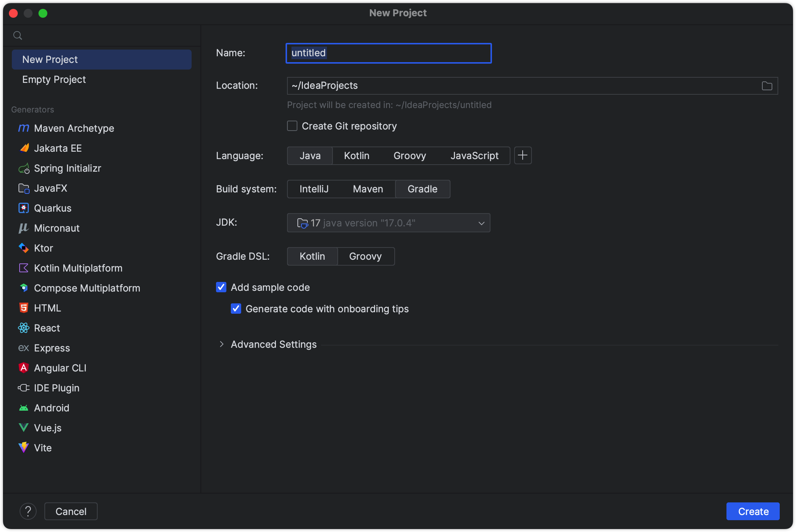Click the project Name input field
This screenshot has width=796, height=532.
[388, 53]
